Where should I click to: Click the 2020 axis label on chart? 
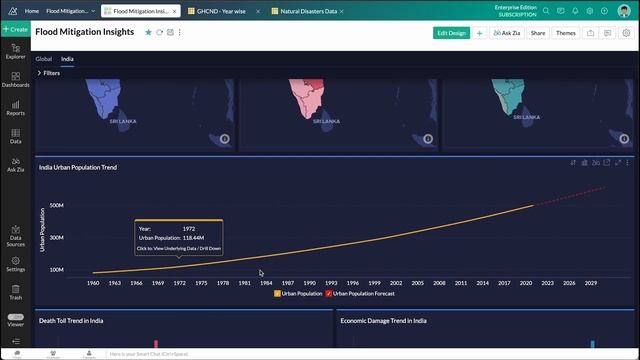[526, 283]
